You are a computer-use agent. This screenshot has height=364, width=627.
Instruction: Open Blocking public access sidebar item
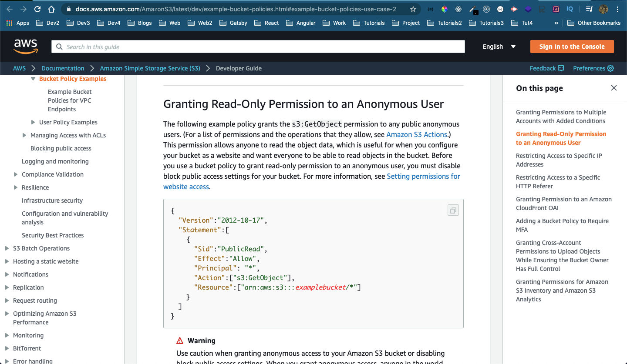pos(61,148)
